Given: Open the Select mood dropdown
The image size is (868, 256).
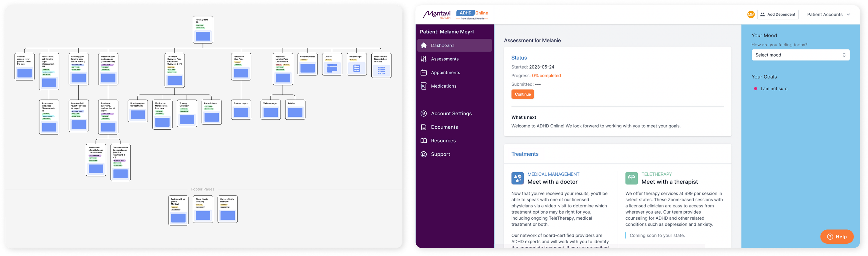Looking at the screenshot, I should tap(800, 55).
